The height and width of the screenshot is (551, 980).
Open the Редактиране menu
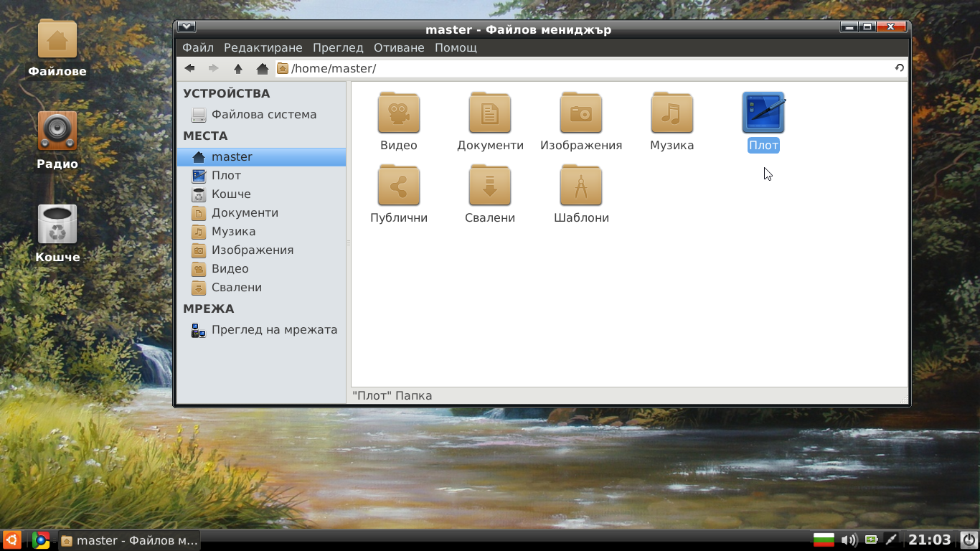click(263, 48)
